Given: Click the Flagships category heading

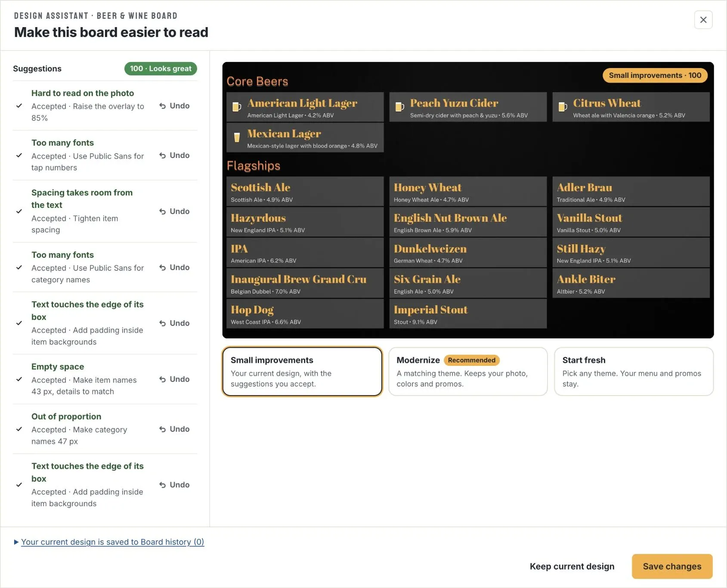Looking at the screenshot, I should tap(254, 166).
